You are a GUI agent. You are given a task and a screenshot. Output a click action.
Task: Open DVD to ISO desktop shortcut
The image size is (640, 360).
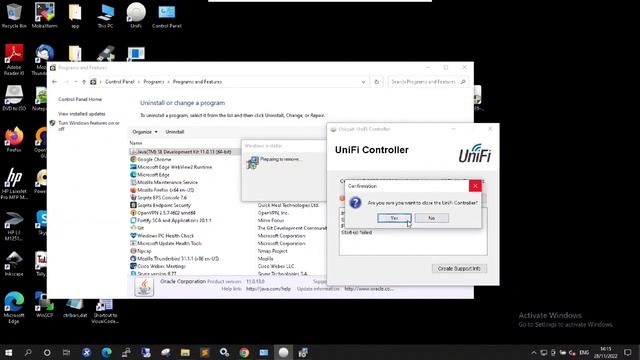[14, 98]
